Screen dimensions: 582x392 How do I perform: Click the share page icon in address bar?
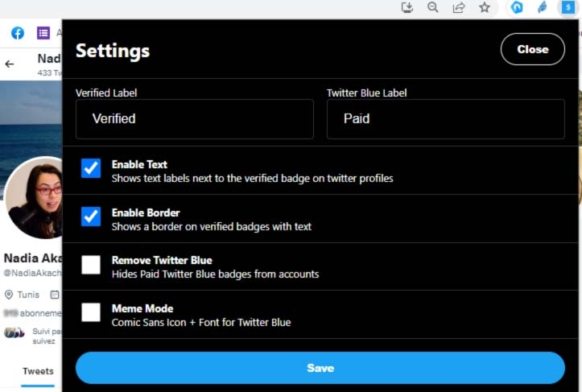pyautogui.click(x=459, y=7)
